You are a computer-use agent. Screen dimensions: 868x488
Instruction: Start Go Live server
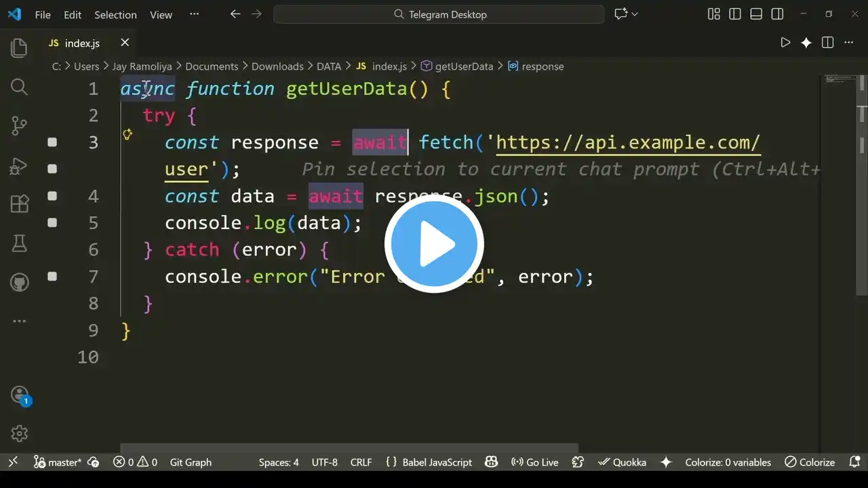click(535, 462)
